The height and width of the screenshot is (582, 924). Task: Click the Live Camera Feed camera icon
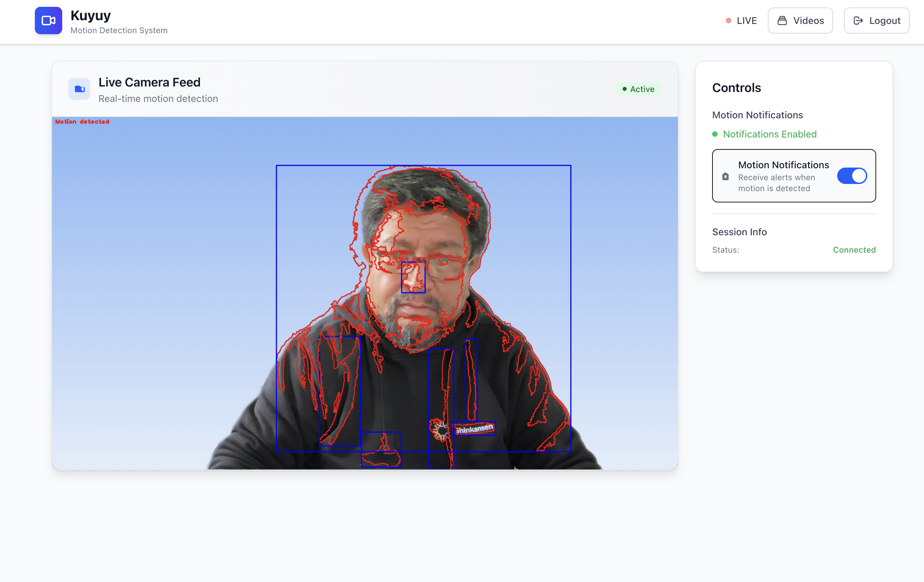point(79,89)
